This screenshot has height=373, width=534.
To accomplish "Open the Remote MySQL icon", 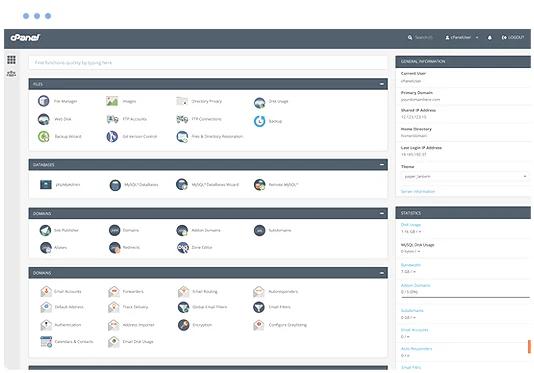I will point(260,184).
